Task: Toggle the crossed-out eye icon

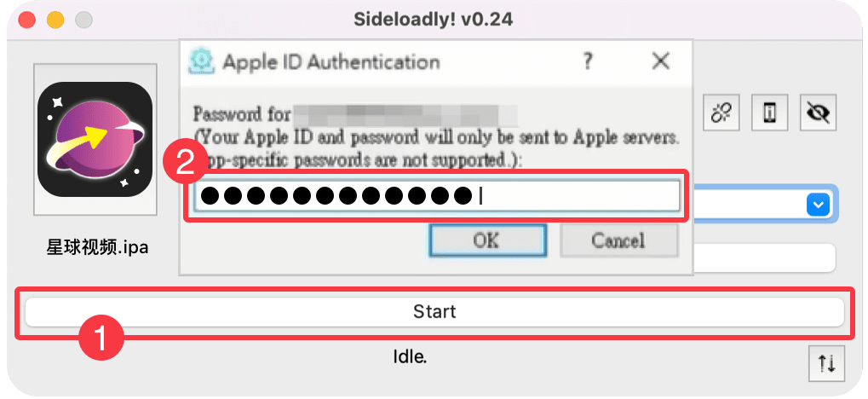Action: coord(819,113)
